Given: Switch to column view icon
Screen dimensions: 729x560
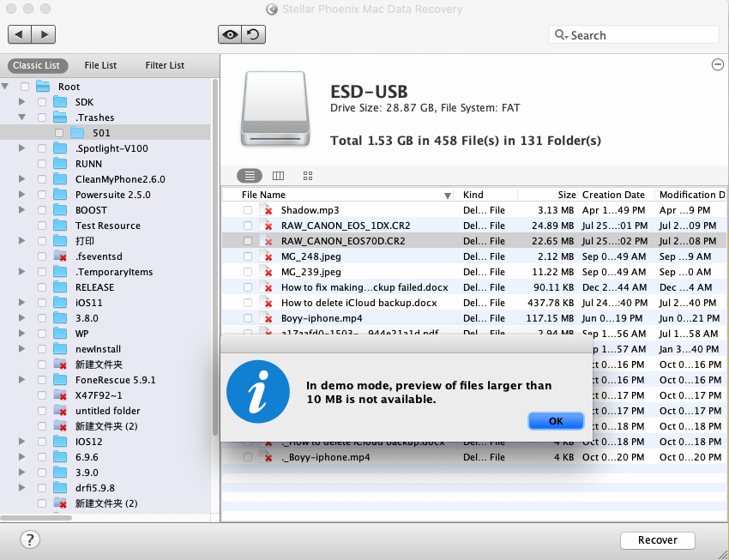Looking at the screenshot, I should point(278,176).
